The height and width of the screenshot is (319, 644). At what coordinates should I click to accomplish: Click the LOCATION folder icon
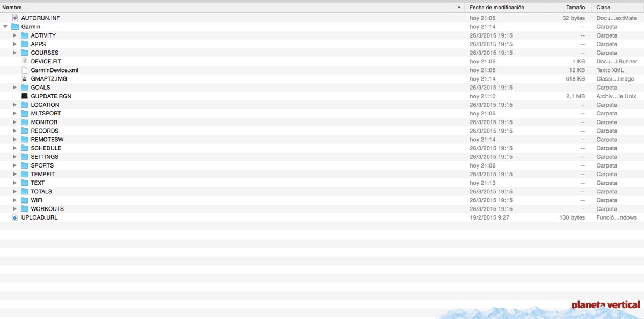click(25, 105)
